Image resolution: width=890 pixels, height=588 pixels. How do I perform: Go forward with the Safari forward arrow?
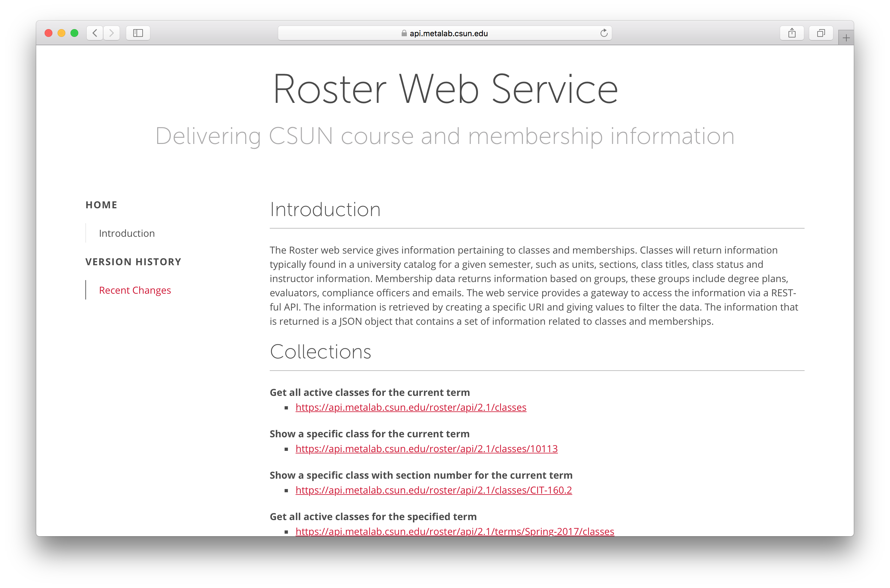[x=112, y=33]
